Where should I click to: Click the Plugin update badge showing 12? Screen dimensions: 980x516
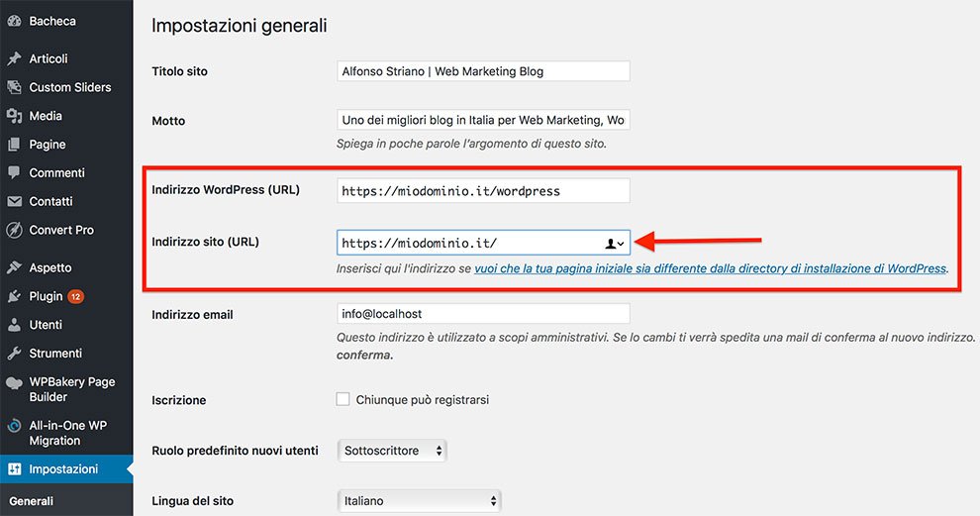point(75,296)
